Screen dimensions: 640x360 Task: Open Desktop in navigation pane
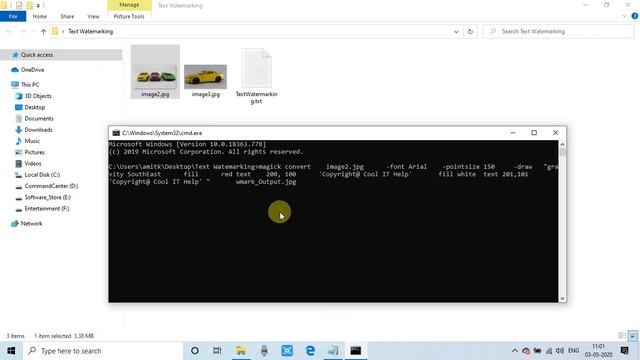pyautogui.click(x=35, y=107)
